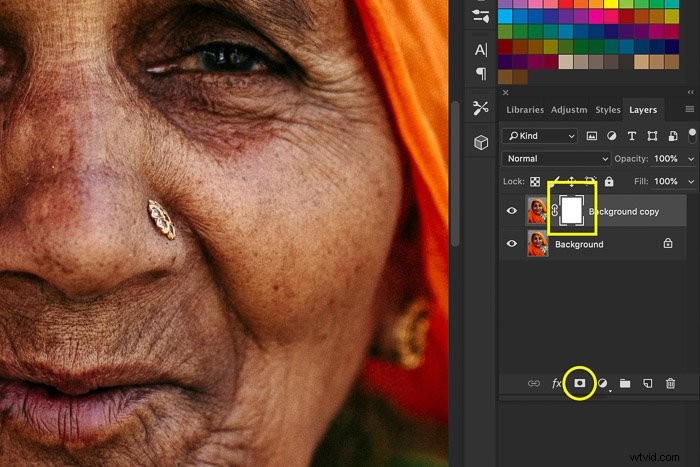Create a new fill or adjustment layer
The width and height of the screenshot is (700, 467).
click(602, 384)
